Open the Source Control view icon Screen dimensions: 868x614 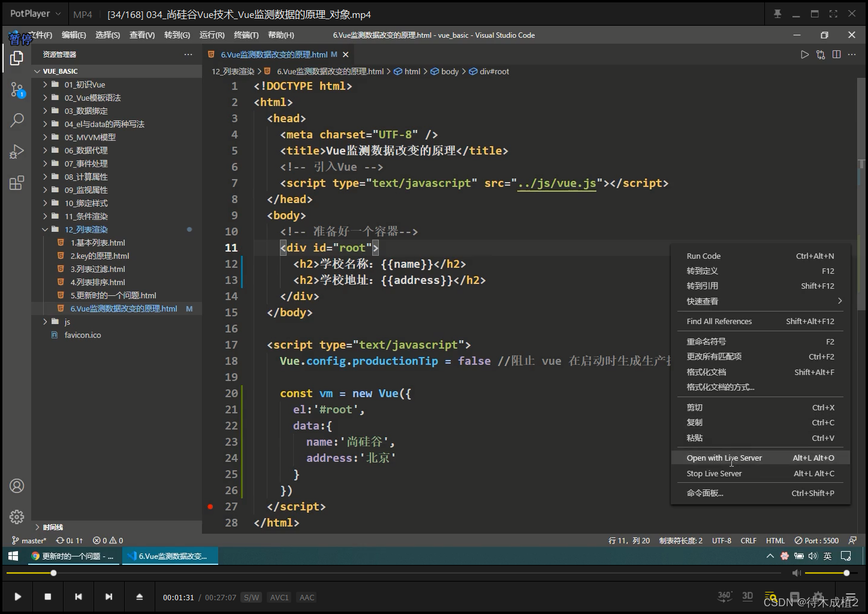[17, 90]
